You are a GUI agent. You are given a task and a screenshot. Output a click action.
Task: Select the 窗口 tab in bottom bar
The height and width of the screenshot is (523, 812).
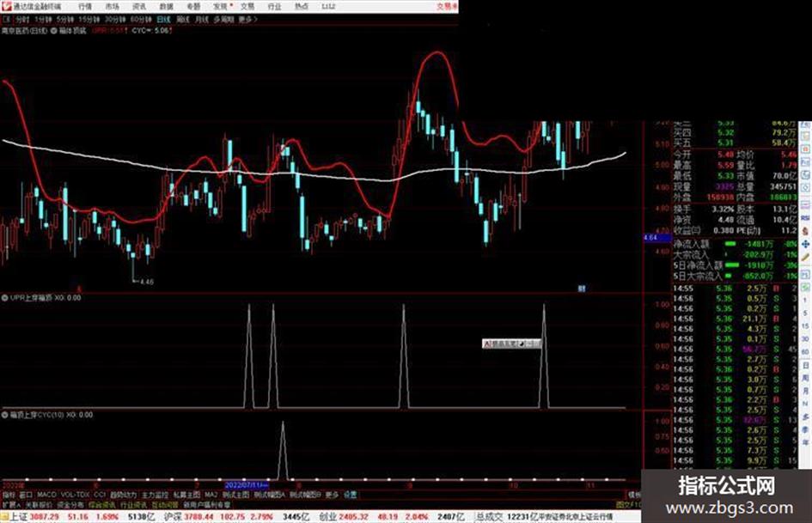(x=26, y=495)
